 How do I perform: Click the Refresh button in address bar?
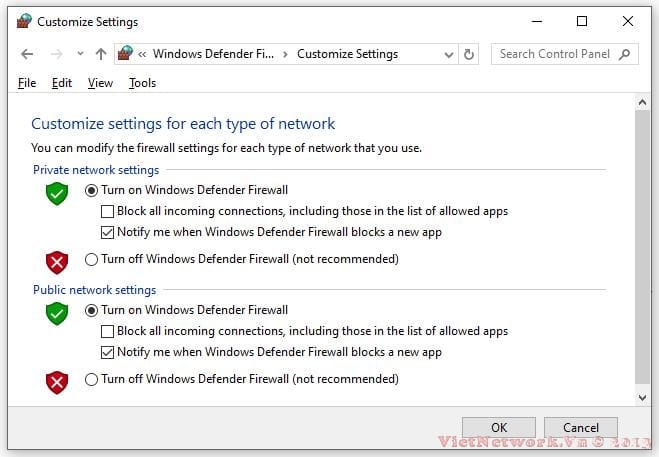(x=469, y=54)
